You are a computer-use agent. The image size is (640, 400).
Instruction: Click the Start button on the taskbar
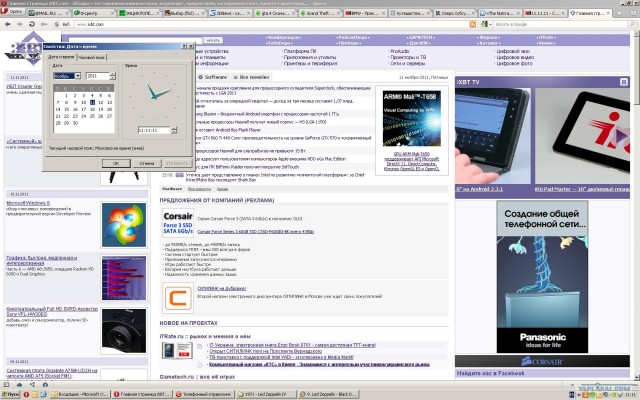11,394
